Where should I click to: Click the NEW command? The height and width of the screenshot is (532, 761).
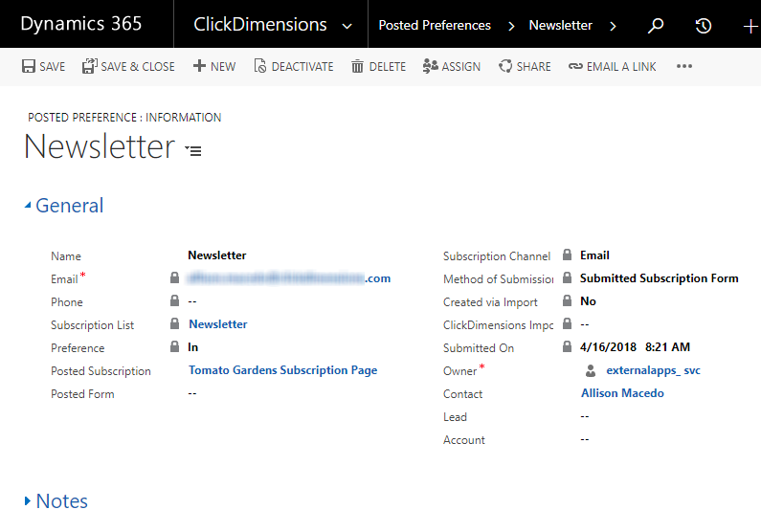[x=214, y=66]
